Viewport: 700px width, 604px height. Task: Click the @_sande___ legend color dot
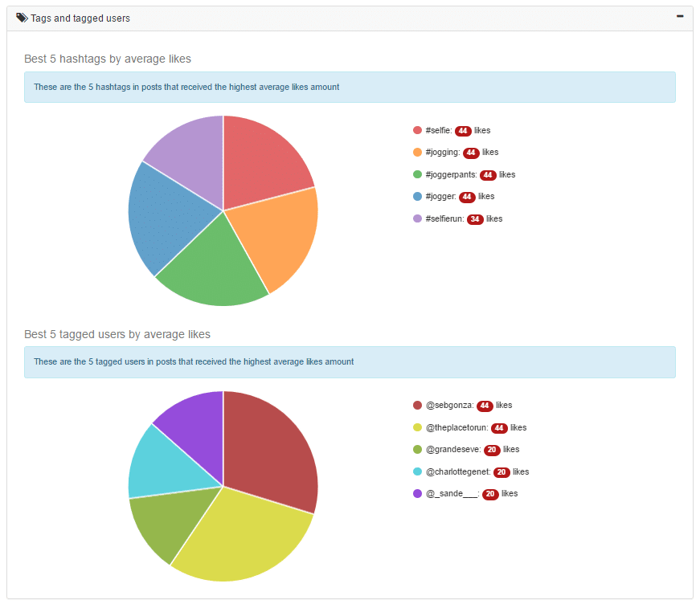pos(417,493)
